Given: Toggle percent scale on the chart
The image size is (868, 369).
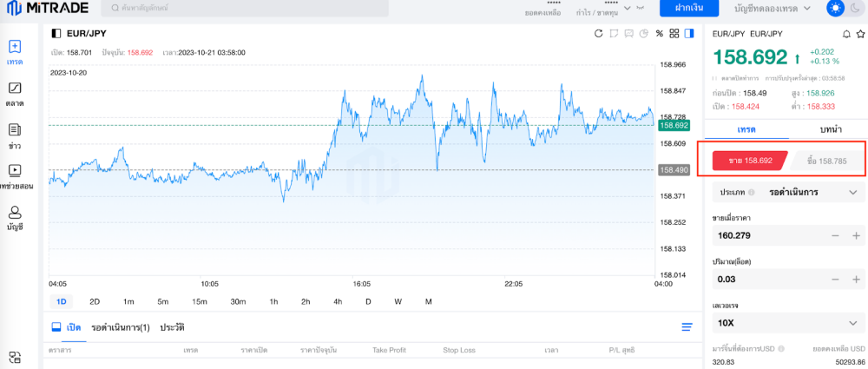Looking at the screenshot, I should coord(660,34).
